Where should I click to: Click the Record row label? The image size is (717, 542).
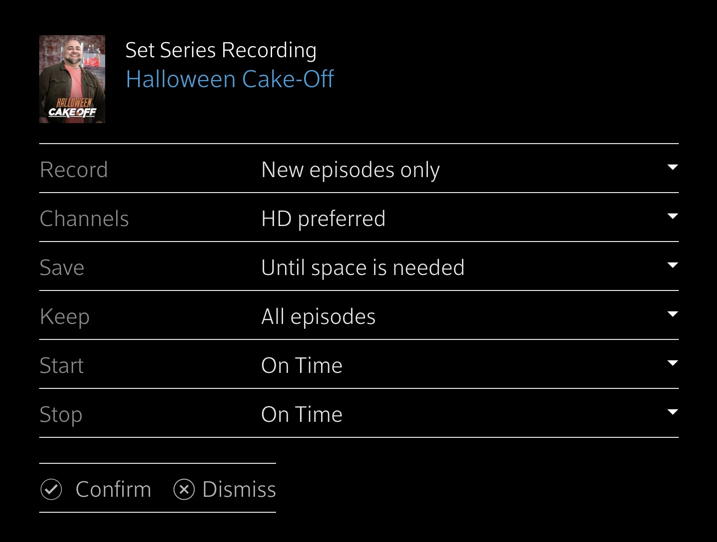(74, 170)
